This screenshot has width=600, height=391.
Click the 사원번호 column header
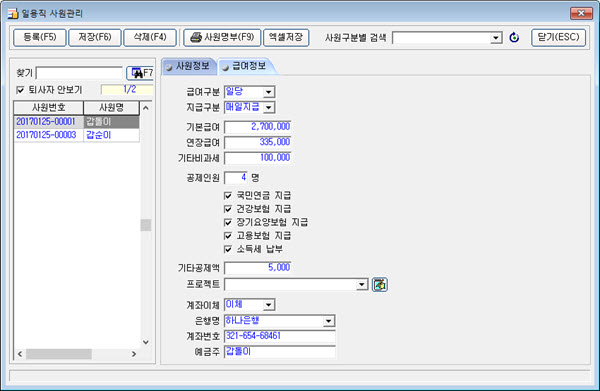(48, 108)
